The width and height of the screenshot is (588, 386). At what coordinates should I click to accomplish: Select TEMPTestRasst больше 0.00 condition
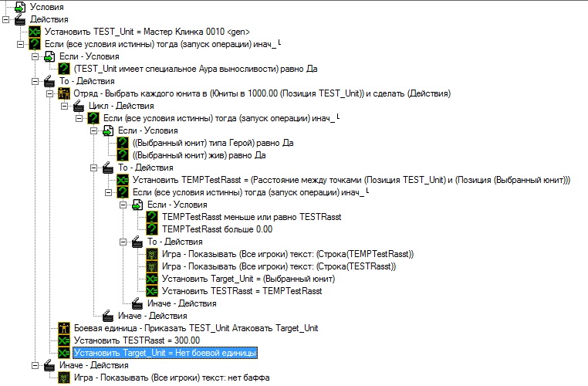click(x=217, y=229)
